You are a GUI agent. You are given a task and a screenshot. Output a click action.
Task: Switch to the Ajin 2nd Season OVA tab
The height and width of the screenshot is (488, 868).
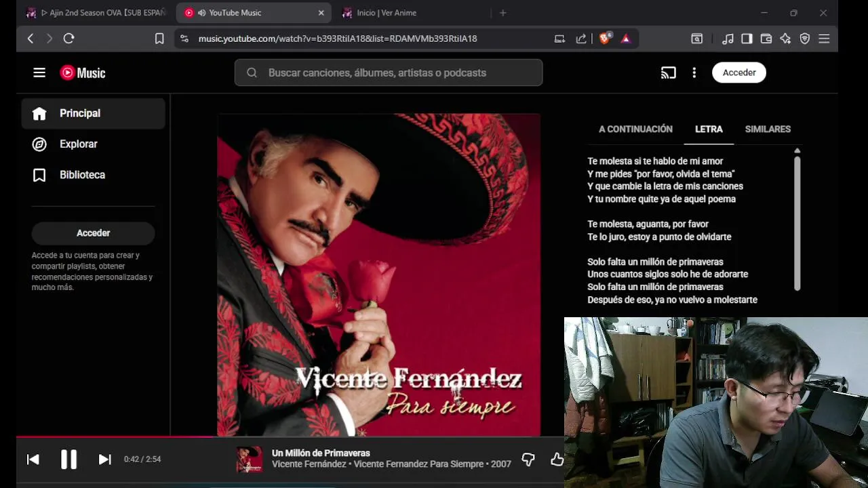click(x=96, y=13)
